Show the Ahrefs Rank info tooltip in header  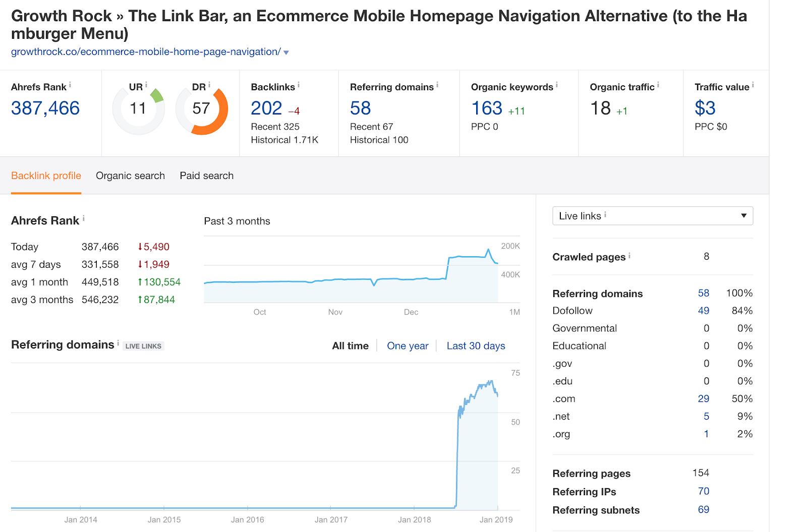(x=70, y=85)
